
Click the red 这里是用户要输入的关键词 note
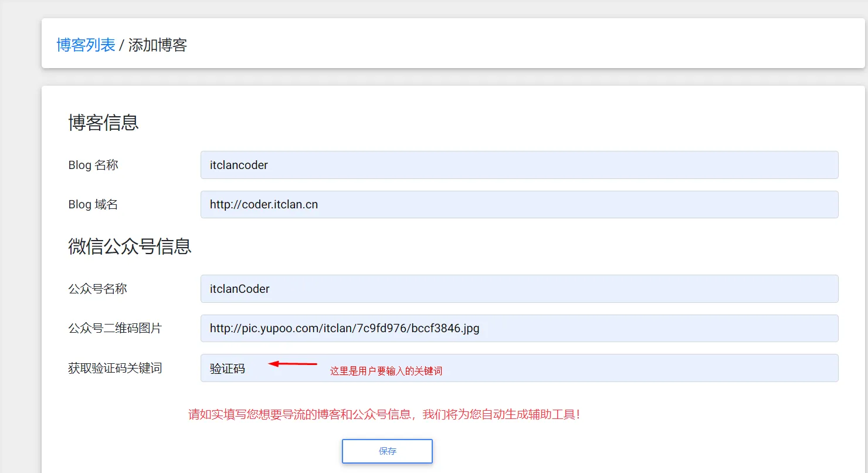[386, 371]
